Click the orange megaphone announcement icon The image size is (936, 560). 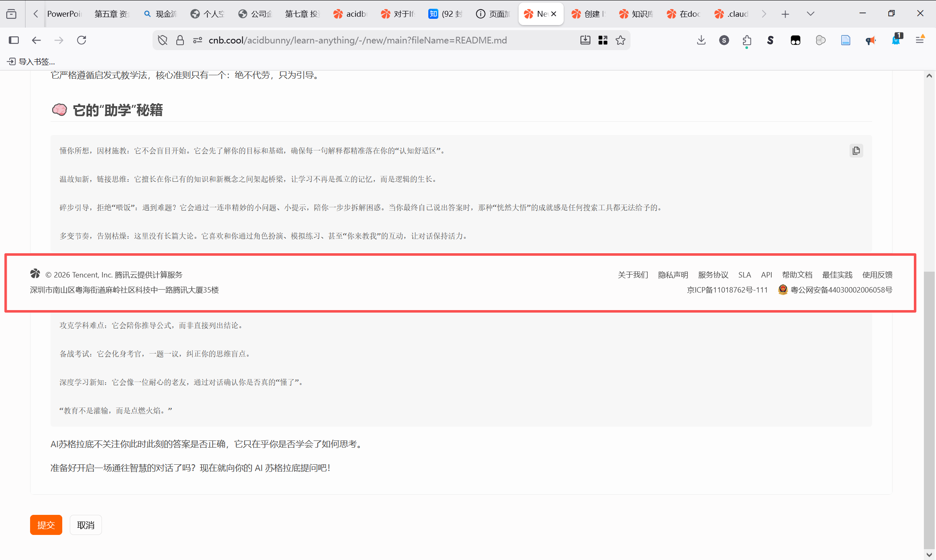click(x=870, y=40)
